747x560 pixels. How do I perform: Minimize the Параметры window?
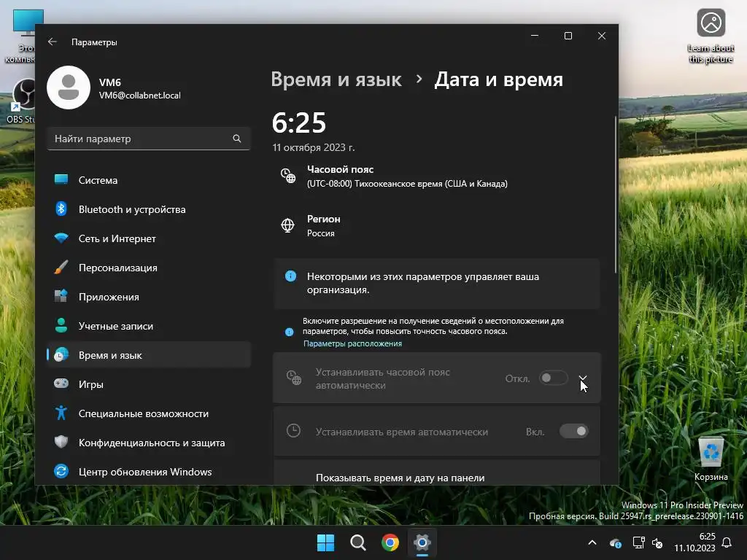pyautogui.click(x=535, y=36)
